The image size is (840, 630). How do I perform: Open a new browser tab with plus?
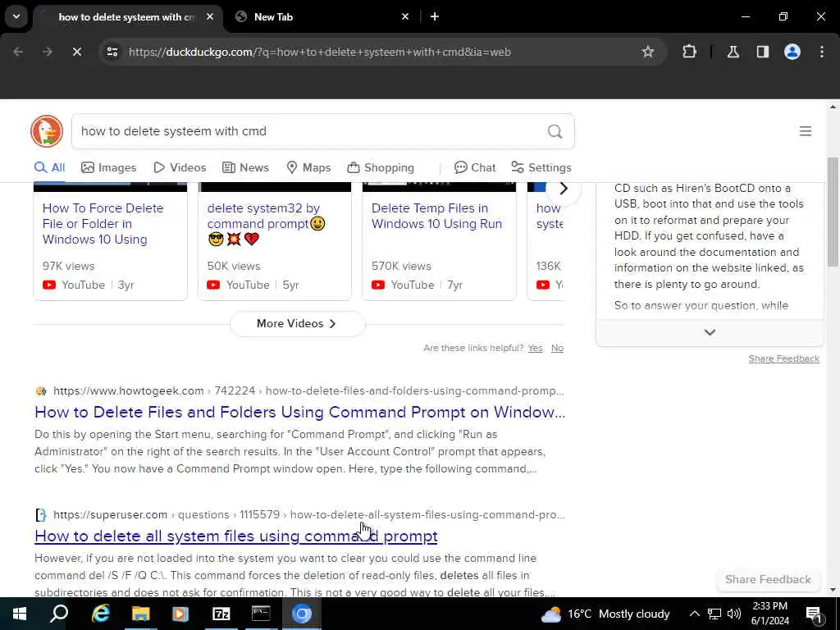click(x=435, y=16)
